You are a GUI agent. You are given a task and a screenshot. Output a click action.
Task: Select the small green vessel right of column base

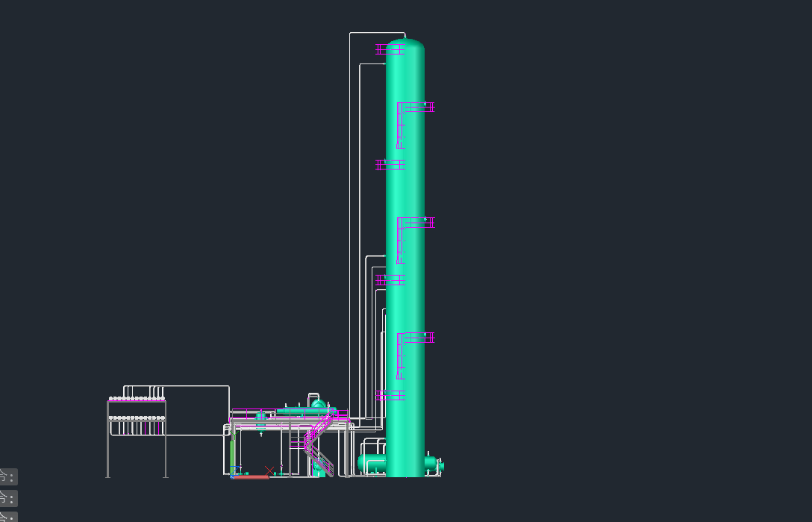[x=433, y=464]
